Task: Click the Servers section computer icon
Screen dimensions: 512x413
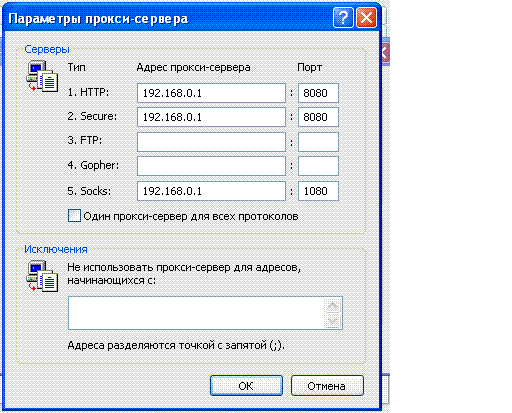Action: 42,76
